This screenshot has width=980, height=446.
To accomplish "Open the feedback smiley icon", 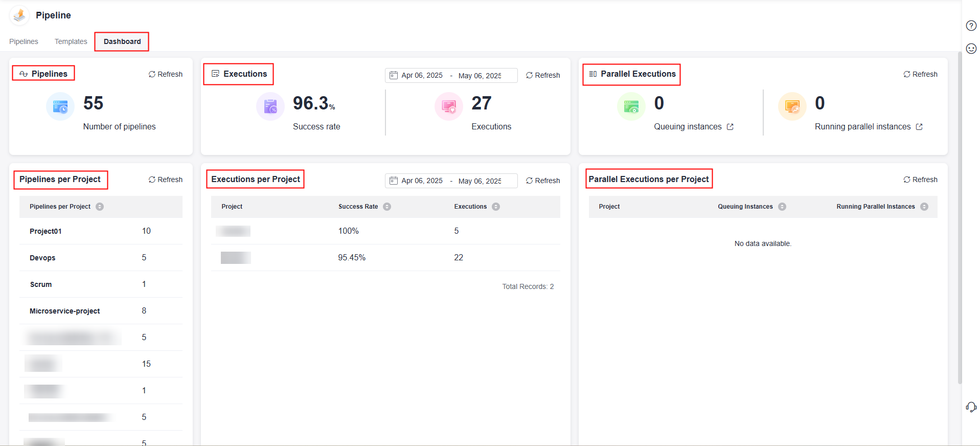I will click(971, 49).
